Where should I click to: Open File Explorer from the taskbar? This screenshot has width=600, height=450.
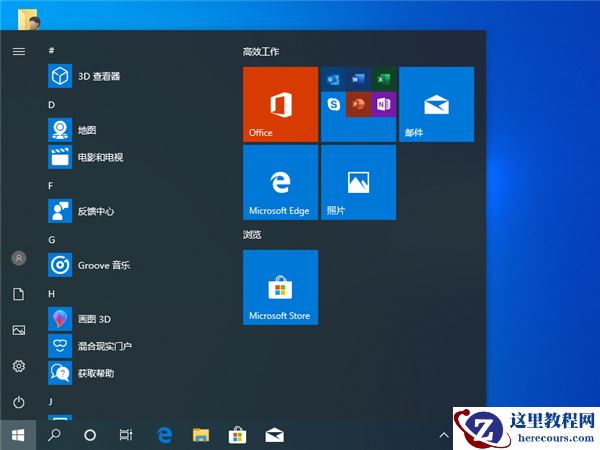pyautogui.click(x=201, y=435)
